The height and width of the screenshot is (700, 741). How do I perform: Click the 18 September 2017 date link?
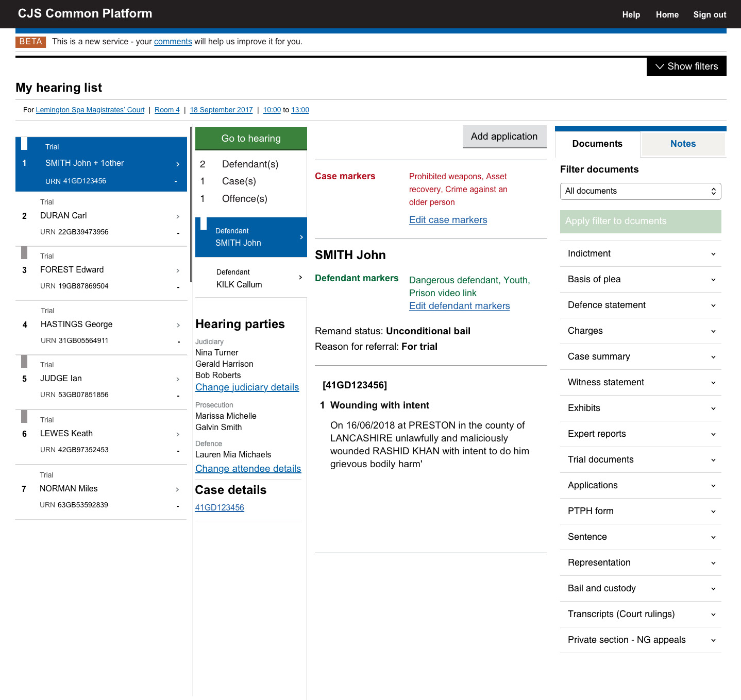tap(221, 110)
